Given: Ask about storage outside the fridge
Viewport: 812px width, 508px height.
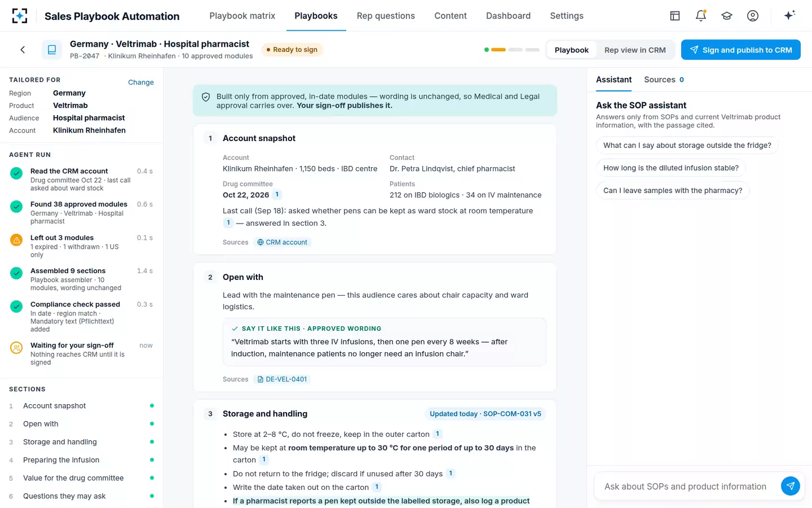Looking at the screenshot, I should click(687, 145).
